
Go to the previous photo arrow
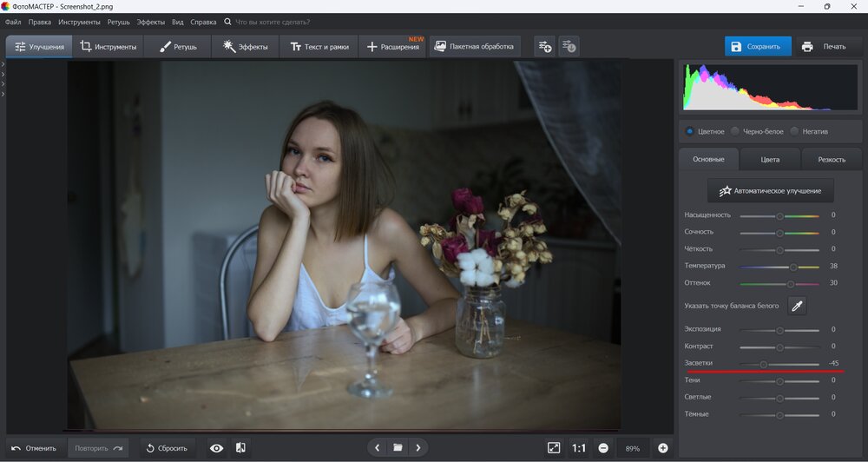click(x=377, y=448)
